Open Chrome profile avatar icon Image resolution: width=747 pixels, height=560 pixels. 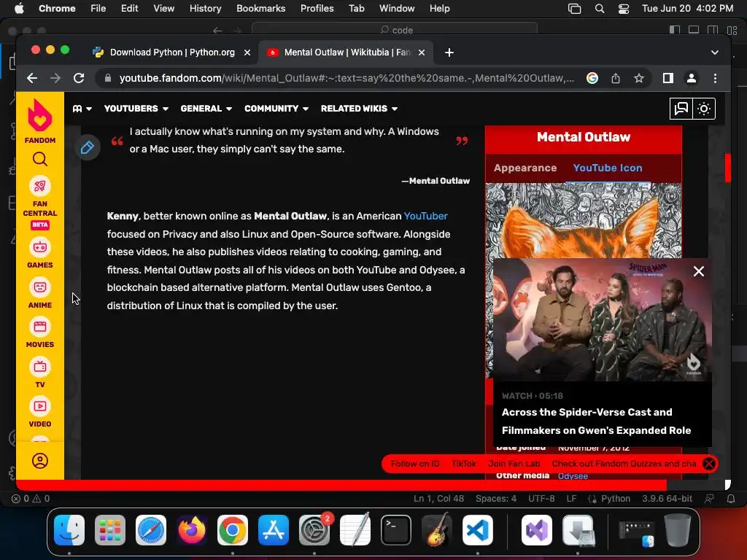click(x=692, y=78)
